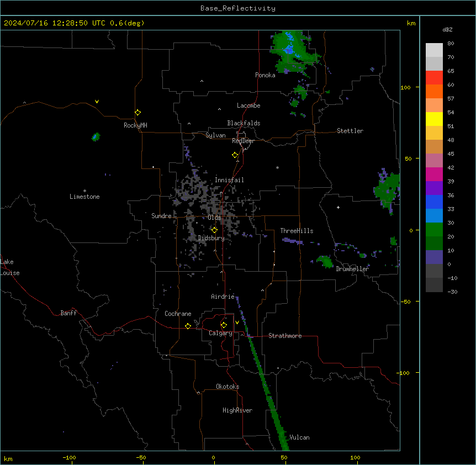The width and height of the screenshot is (476, 465).
Task: Click the Lacombe label
Action: point(248,105)
